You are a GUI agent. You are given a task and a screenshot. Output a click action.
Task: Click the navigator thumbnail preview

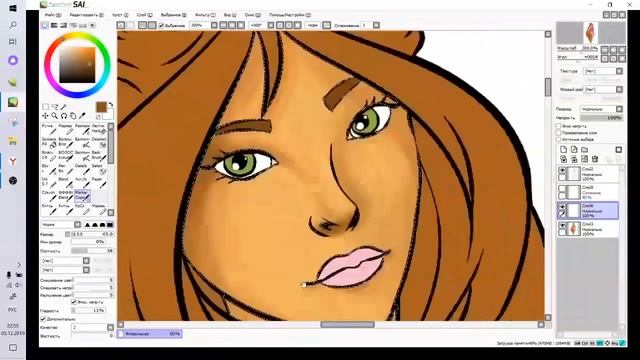coord(591,33)
